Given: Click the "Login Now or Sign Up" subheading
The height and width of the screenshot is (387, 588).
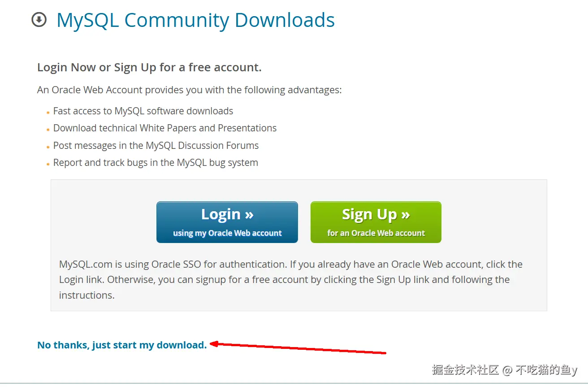Looking at the screenshot, I should coord(149,67).
